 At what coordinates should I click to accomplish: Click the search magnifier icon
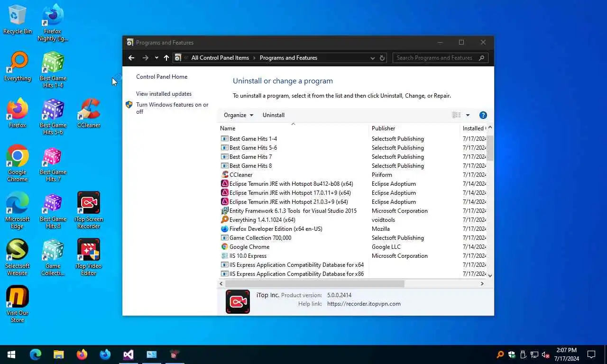(x=482, y=58)
